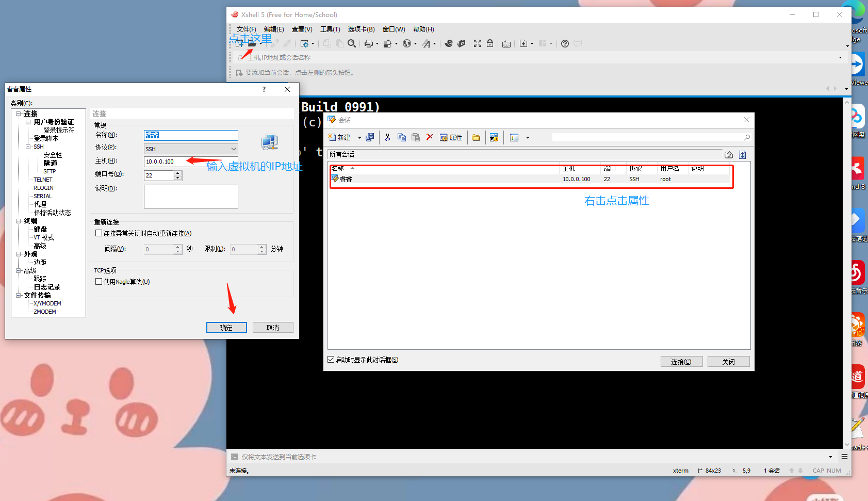This screenshot has height=501, width=868.
Task: Click the 取消 Cancel button in properties dialog
Action: (273, 328)
